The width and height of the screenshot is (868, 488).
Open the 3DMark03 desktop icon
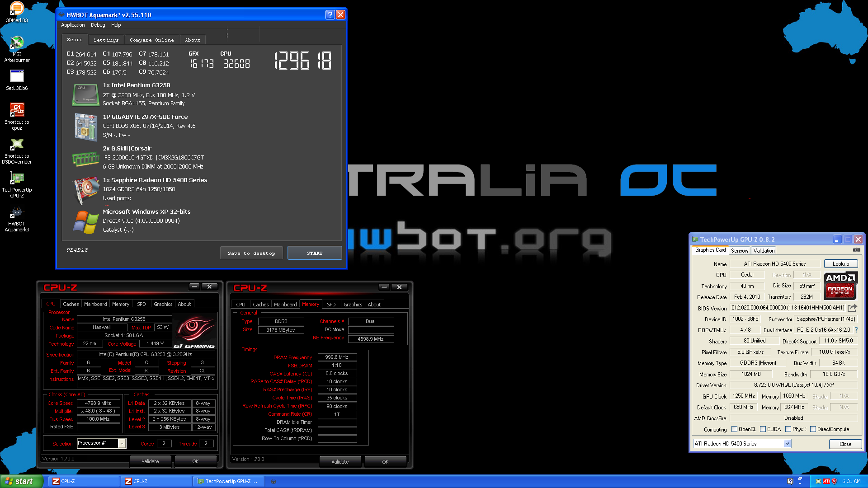click(x=17, y=12)
